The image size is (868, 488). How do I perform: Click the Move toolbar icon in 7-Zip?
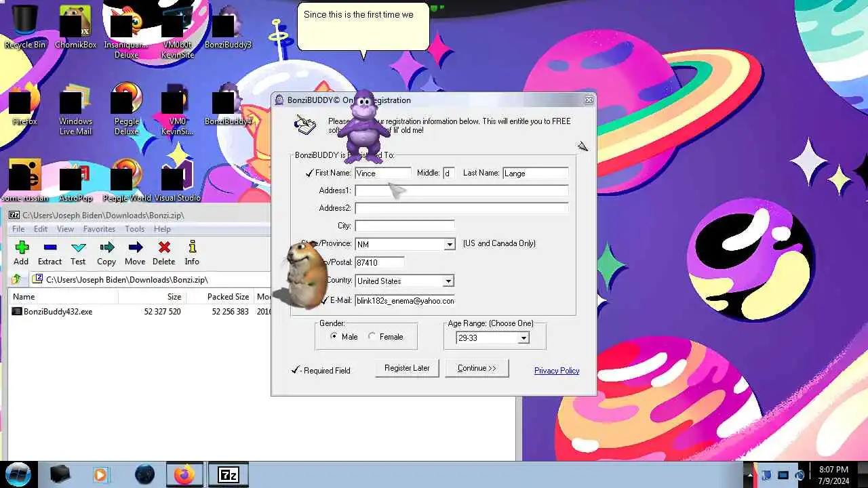click(135, 253)
